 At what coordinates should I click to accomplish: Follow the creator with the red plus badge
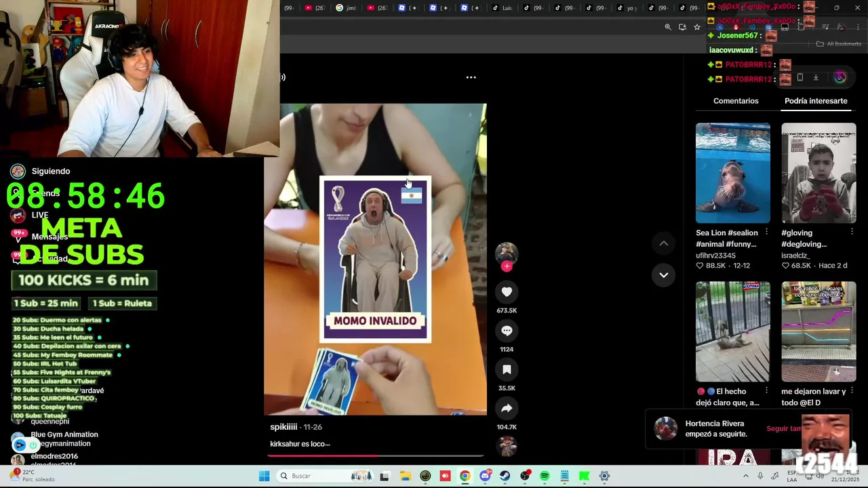point(507,266)
